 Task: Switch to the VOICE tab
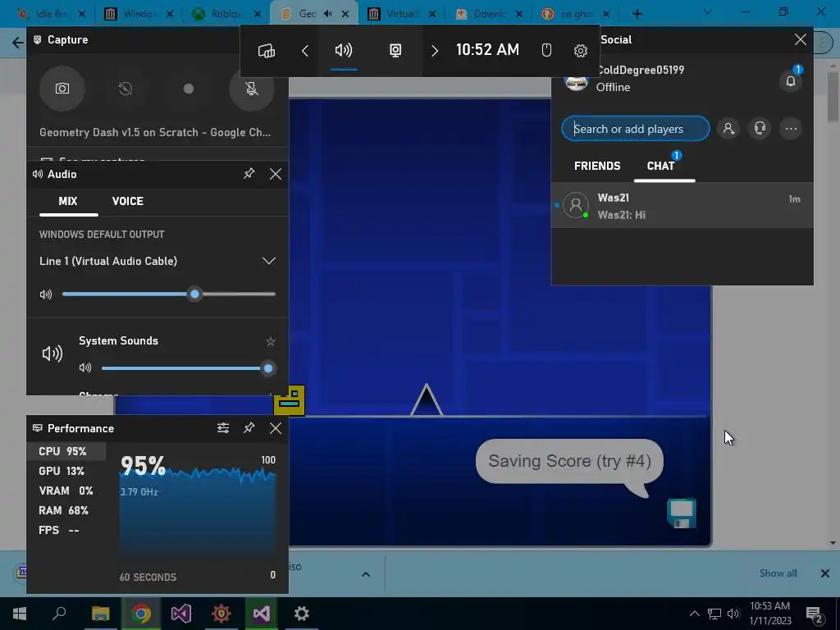[127, 202]
